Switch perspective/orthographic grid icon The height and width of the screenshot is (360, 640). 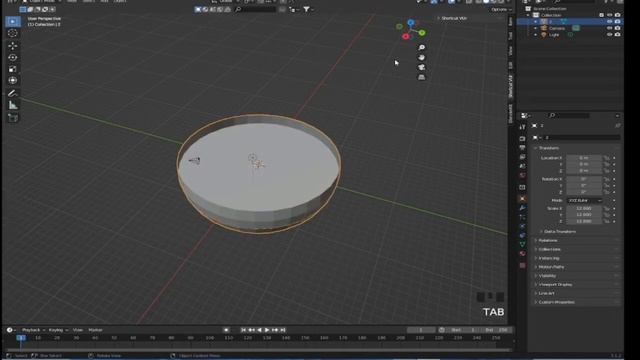pyautogui.click(x=422, y=77)
